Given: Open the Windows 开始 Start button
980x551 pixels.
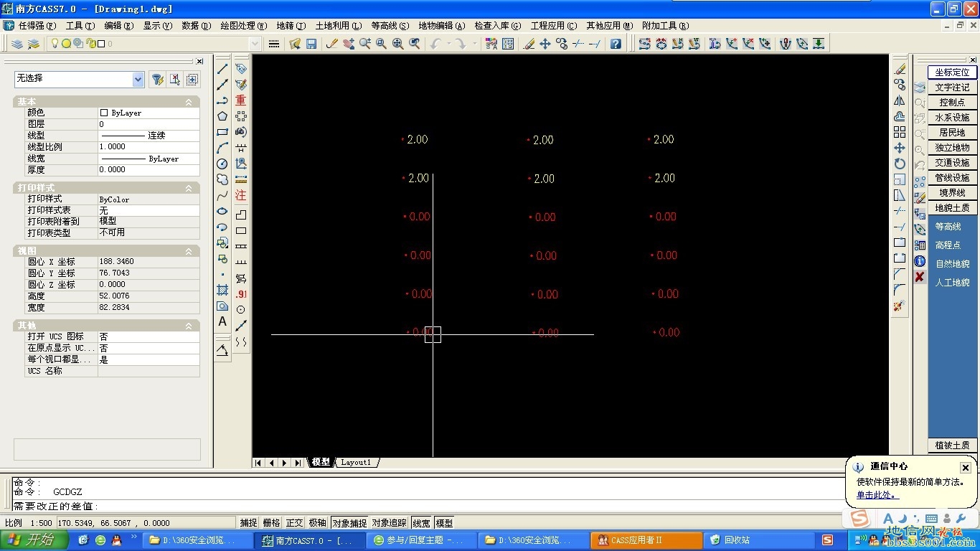Looking at the screenshot, I should pyautogui.click(x=34, y=540).
